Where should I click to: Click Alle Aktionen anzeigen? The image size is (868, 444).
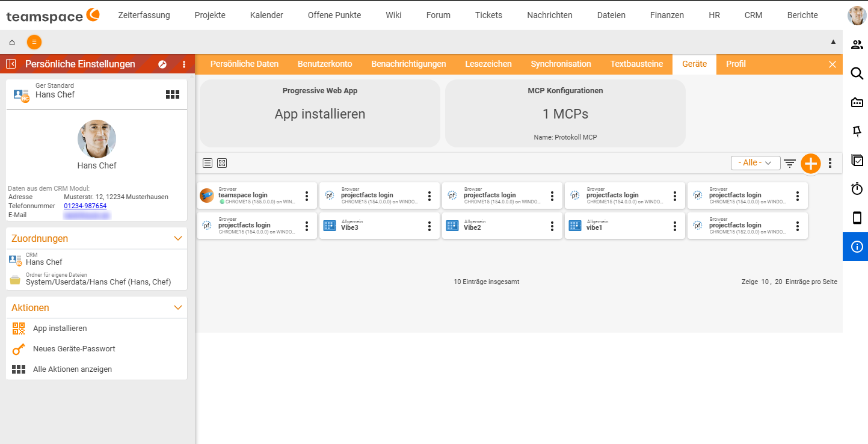(72, 369)
